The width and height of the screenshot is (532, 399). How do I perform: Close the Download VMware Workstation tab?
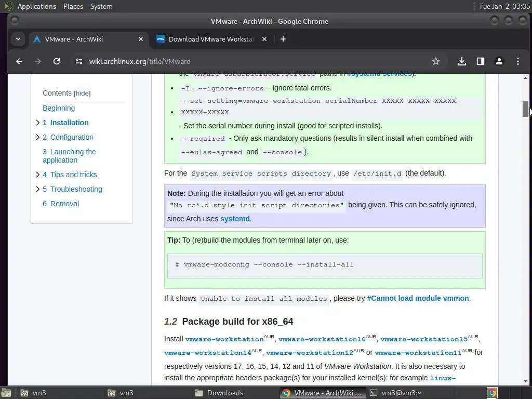(264, 39)
